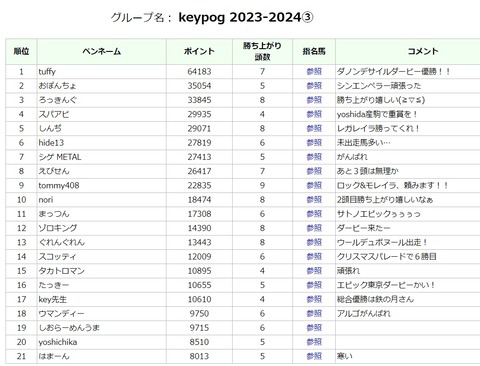Viewport: 480px width, 366px height.
Task: Open 参照 link in yoshichika's row
Action: point(314,342)
